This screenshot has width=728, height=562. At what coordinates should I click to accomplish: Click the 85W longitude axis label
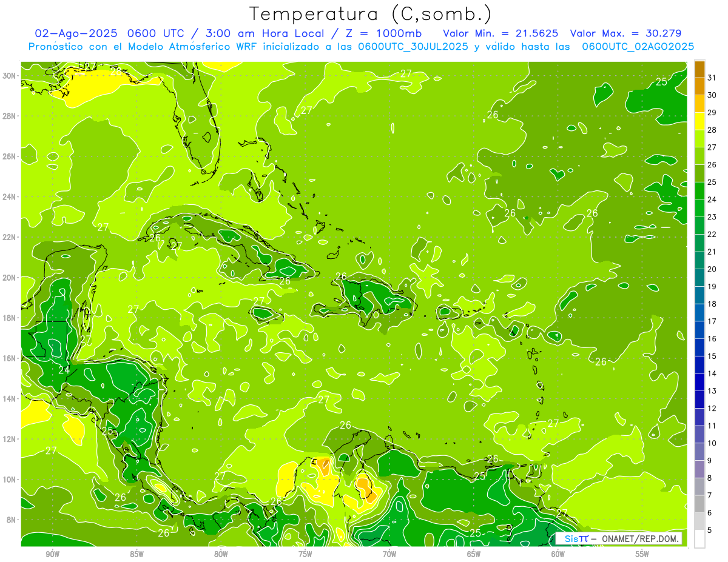pyautogui.click(x=136, y=554)
